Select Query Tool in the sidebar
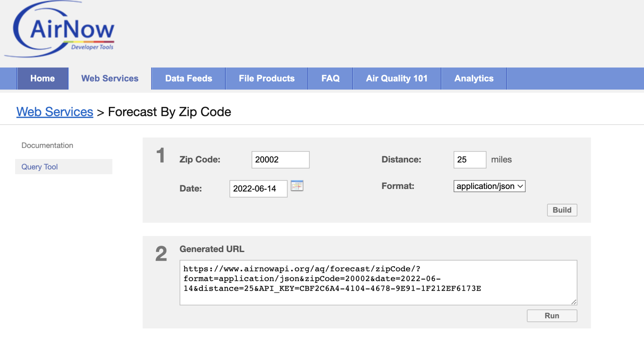This screenshot has width=644, height=339. (40, 167)
